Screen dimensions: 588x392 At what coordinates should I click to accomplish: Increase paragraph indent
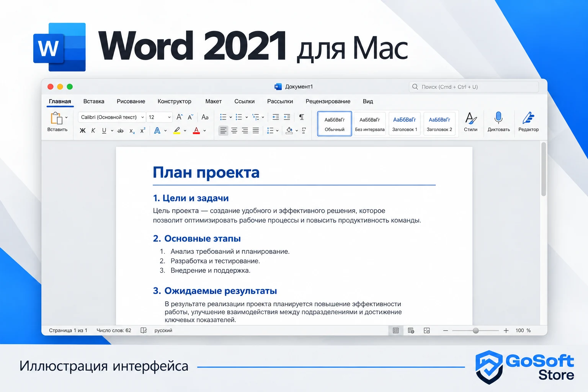(x=287, y=117)
